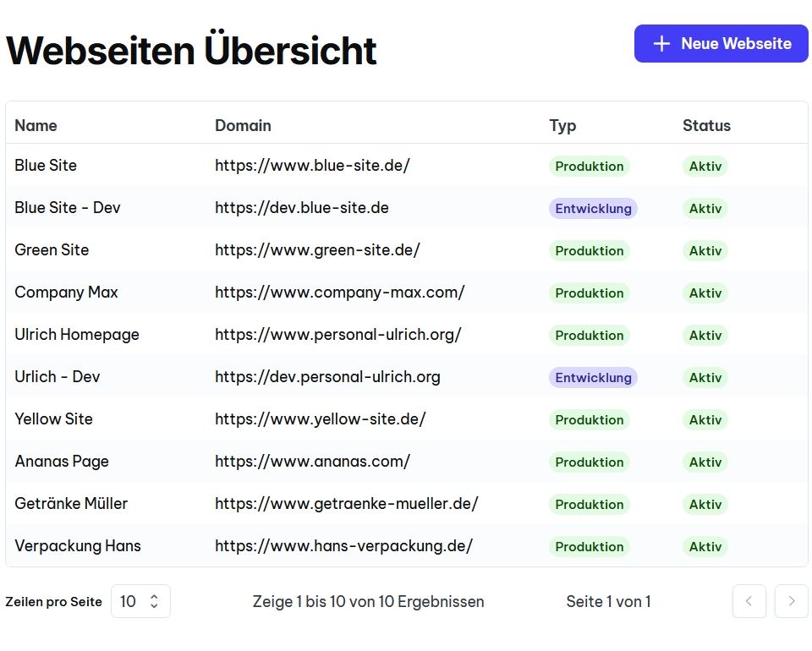Sort the table by the Name column
This screenshot has width=812, height=651.
[36, 125]
